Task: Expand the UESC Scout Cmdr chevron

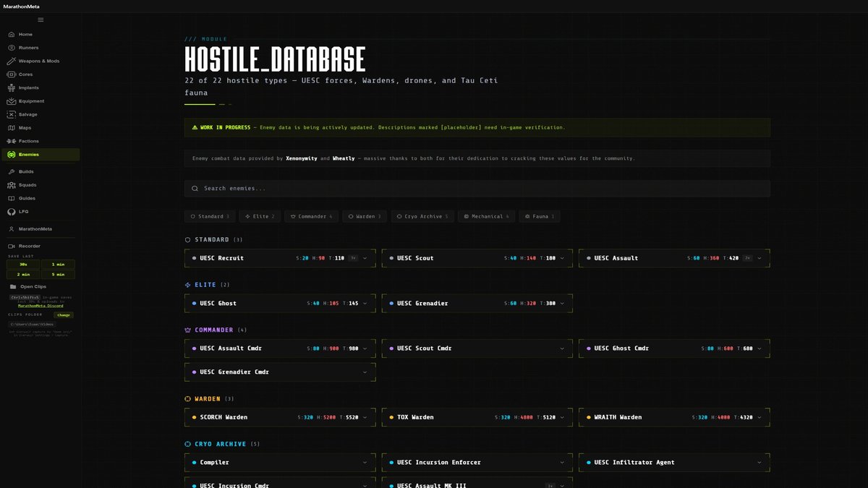Action: (562, 348)
